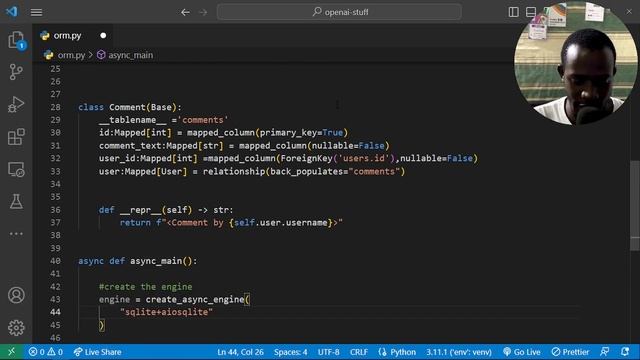Image resolution: width=640 pixels, height=360 pixels.
Task: Open async_main breadcrumb symbol dropdown
Action: (x=130, y=55)
